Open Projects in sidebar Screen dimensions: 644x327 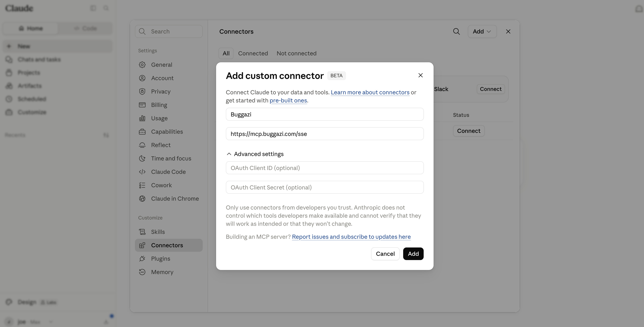tap(57, 73)
